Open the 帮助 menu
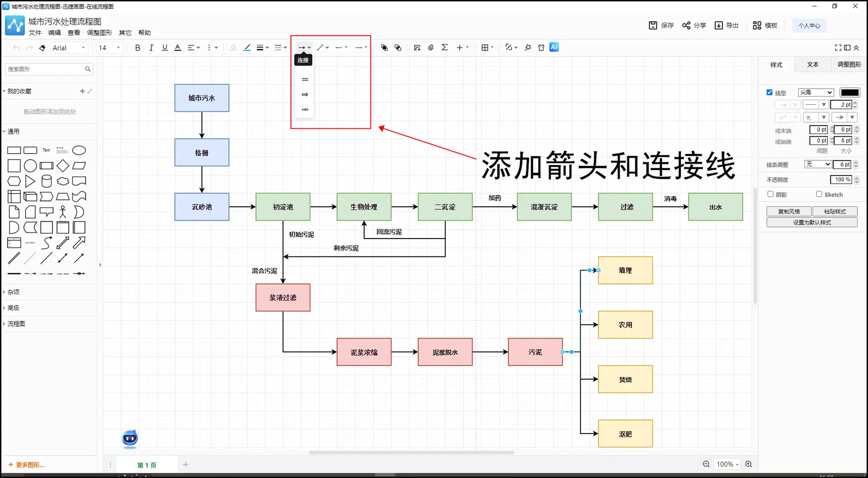 pos(145,33)
